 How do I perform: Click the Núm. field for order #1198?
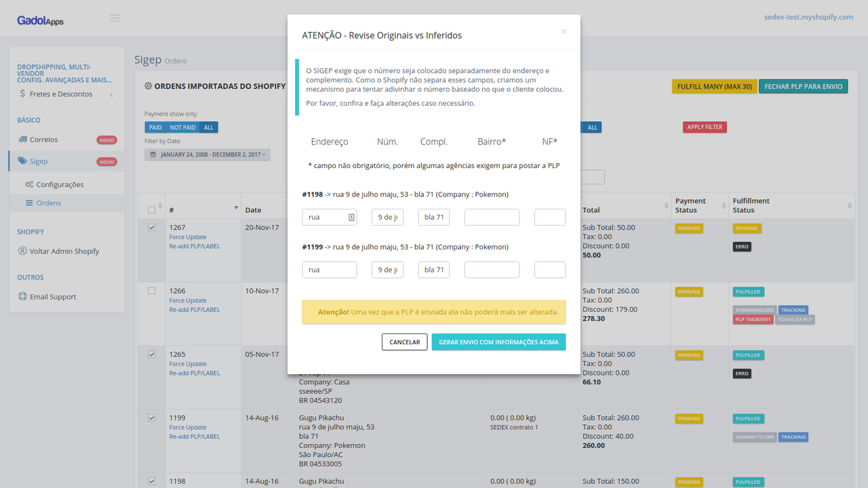click(x=388, y=217)
